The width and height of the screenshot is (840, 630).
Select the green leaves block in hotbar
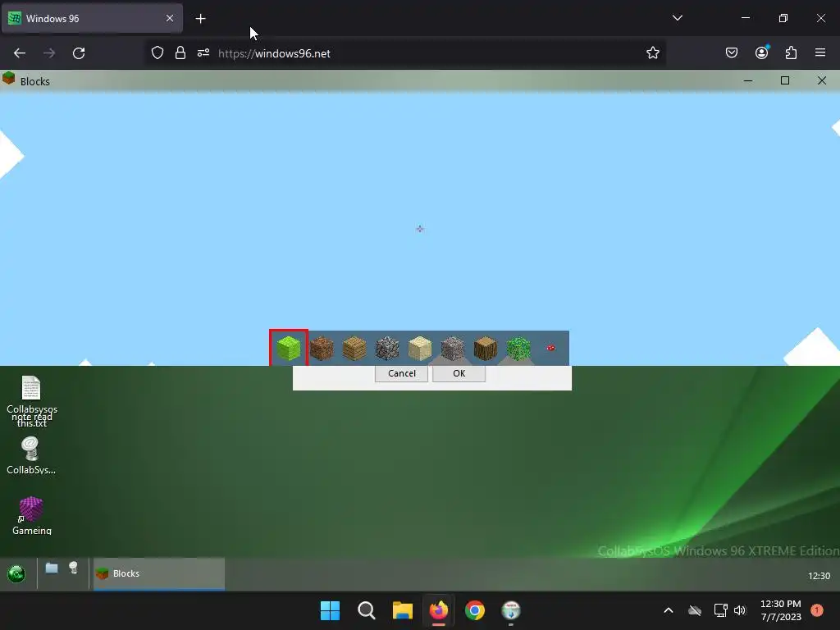coord(518,348)
